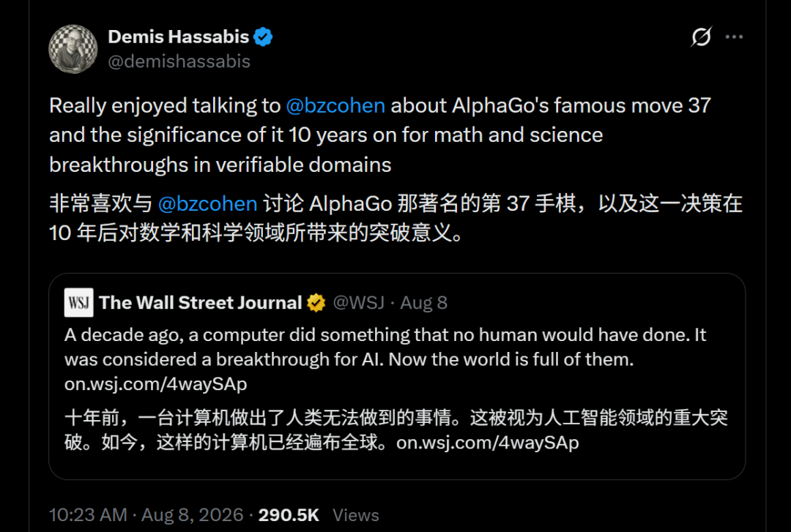The image size is (791, 532).
Task: Open the Demis Hassabis display name
Action: click(x=179, y=37)
